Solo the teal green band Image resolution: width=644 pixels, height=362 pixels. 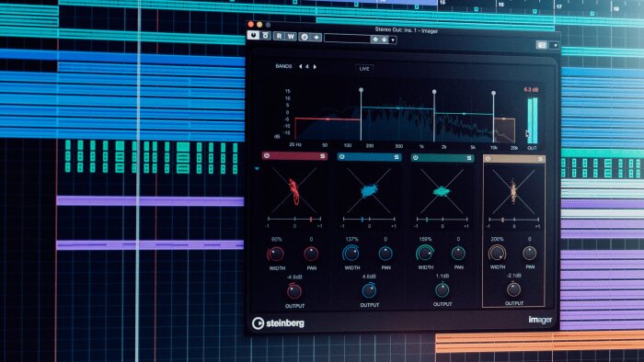(469, 158)
